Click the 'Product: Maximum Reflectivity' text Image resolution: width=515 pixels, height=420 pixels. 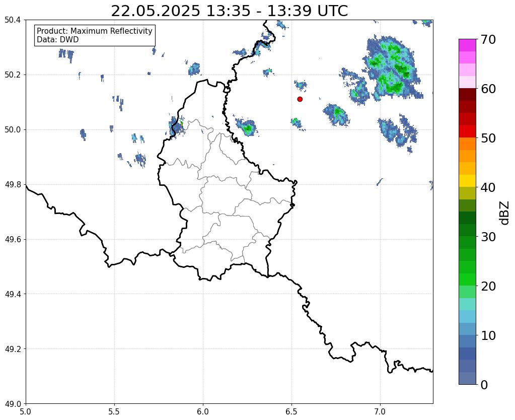point(95,31)
